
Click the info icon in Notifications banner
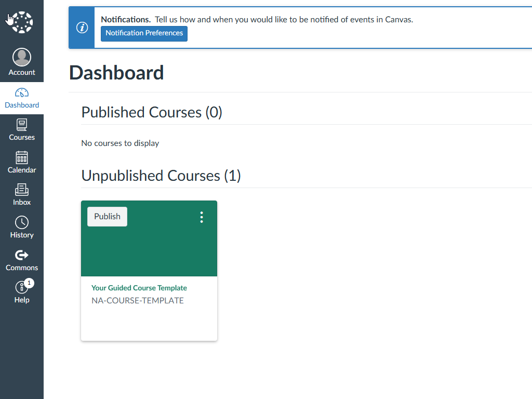[82, 28]
